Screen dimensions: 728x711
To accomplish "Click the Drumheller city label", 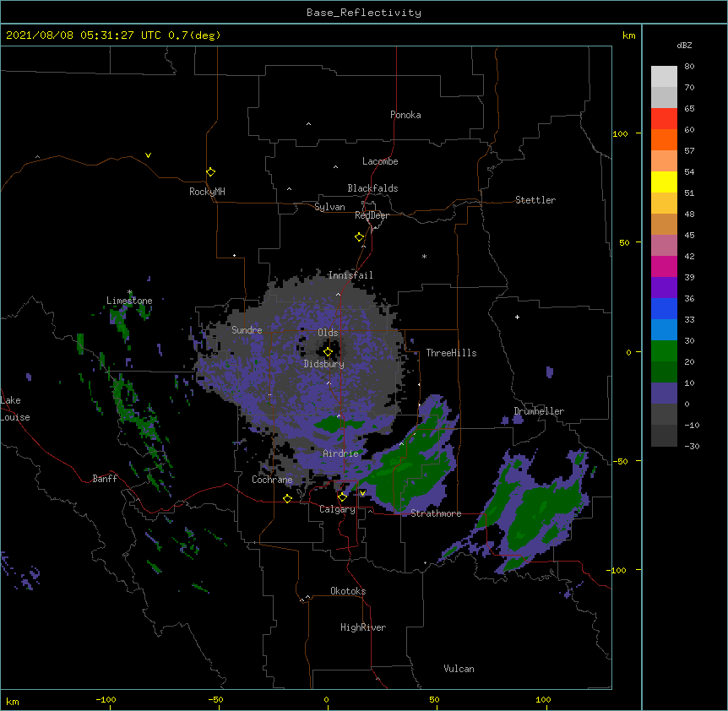I will click(x=539, y=411).
